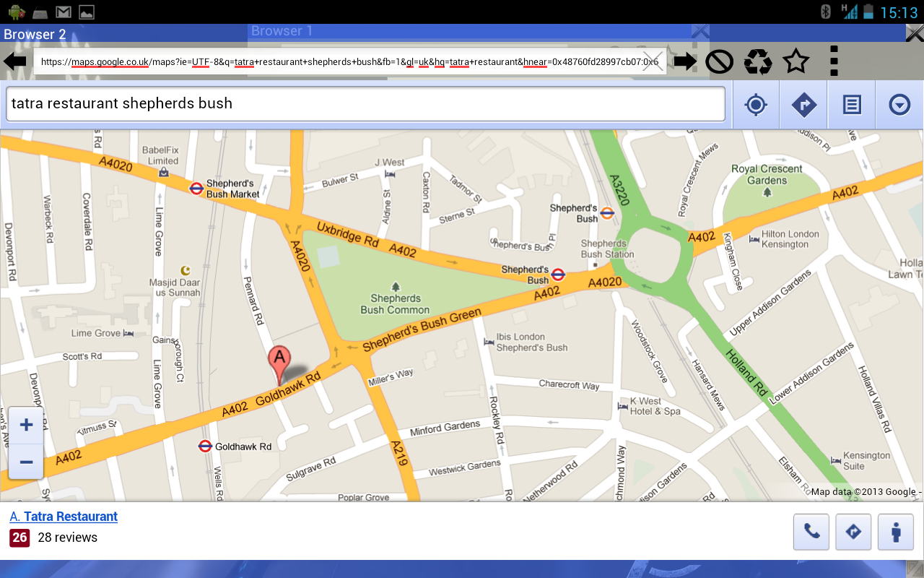Focus the browser URL address bar
The width and height of the screenshot is (924, 578).
(x=349, y=61)
